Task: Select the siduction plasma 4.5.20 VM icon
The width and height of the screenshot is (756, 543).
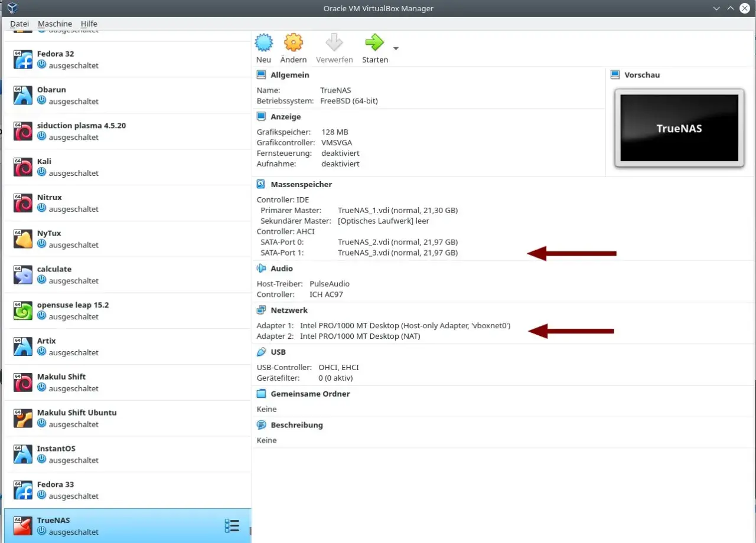Action: [23, 132]
